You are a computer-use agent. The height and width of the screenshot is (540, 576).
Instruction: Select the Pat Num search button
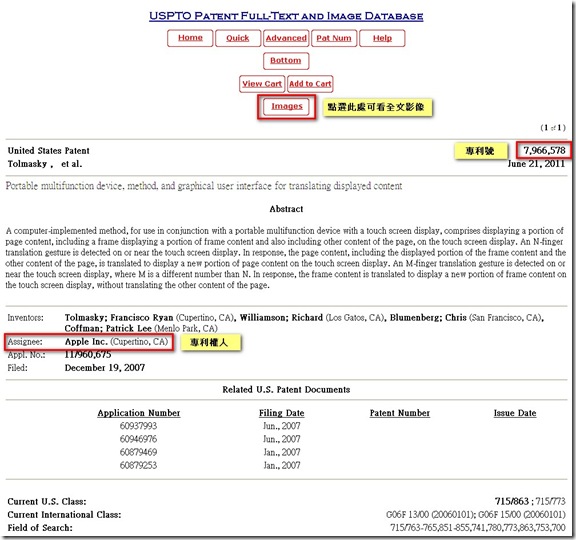tap(334, 38)
